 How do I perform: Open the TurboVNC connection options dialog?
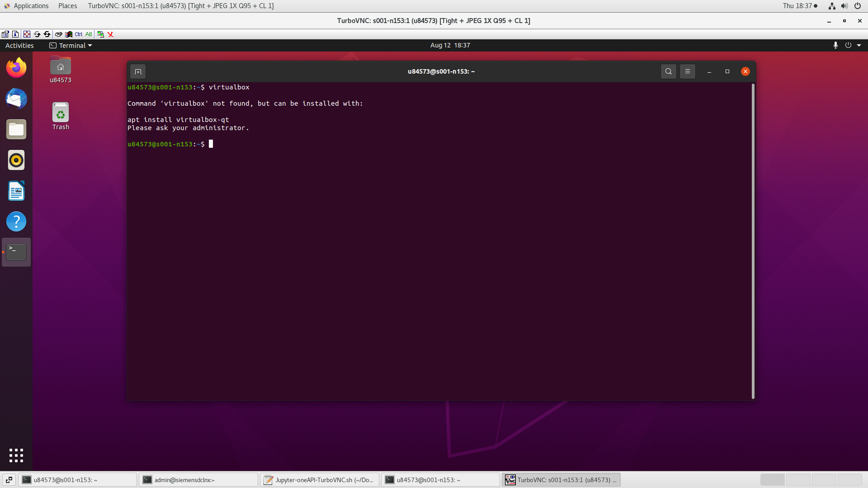[5, 34]
